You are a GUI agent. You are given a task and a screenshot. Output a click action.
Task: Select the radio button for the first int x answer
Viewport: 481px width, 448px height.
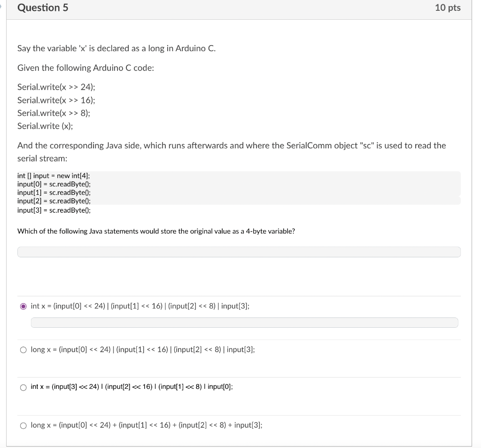pyautogui.click(x=23, y=306)
